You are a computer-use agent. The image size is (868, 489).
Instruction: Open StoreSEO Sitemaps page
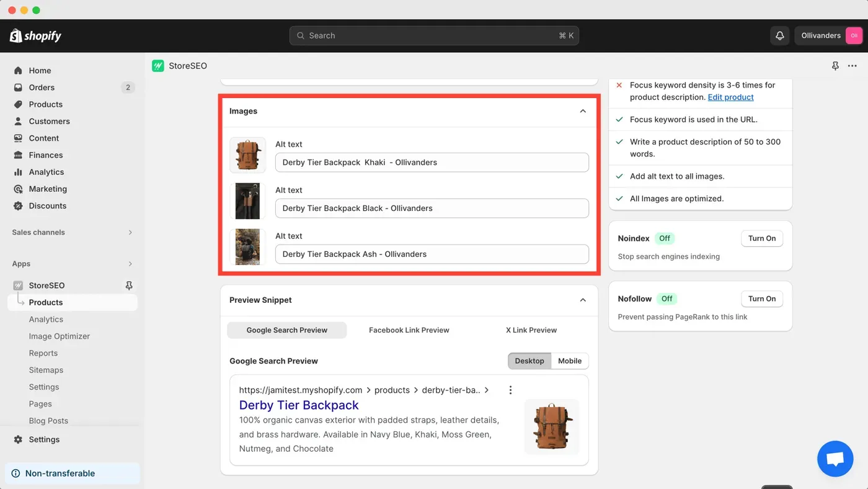(46, 370)
